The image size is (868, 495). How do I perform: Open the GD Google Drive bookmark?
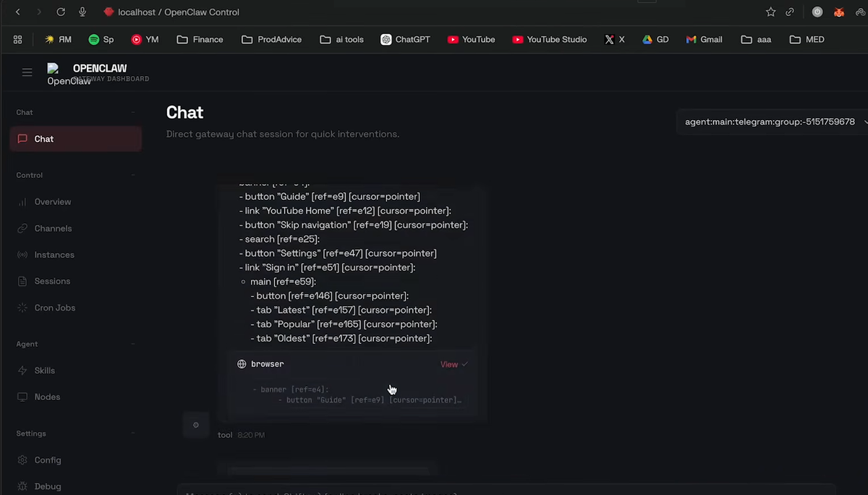[x=655, y=40]
